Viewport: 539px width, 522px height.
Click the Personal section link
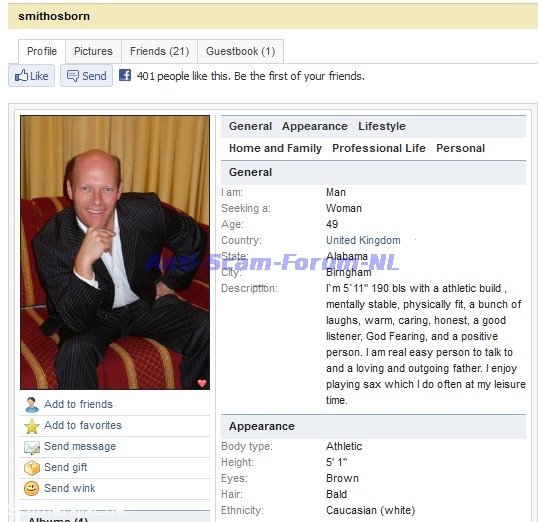[460, 148]
